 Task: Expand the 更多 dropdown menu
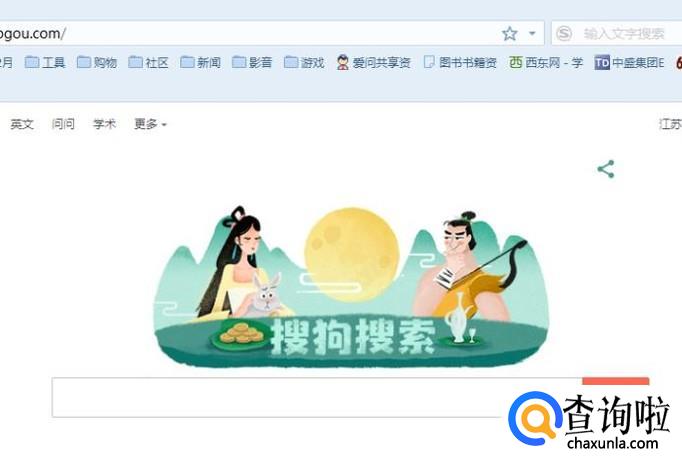pos(150,124)
